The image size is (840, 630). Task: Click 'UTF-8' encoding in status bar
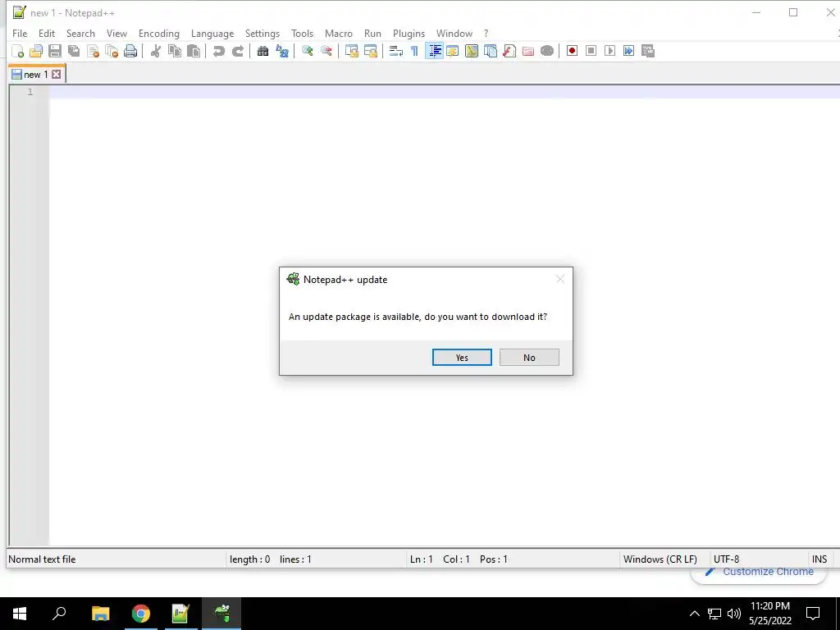(727, 559)
